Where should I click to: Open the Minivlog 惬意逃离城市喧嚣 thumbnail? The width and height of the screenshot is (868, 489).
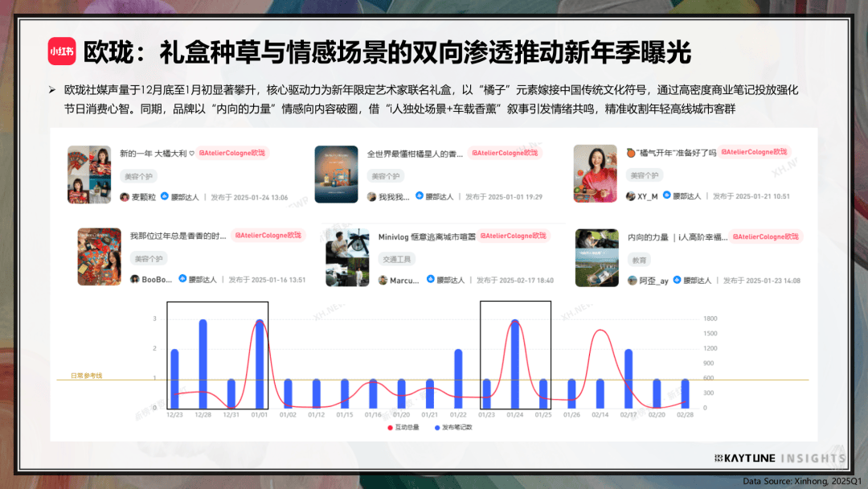pos(347,257)
